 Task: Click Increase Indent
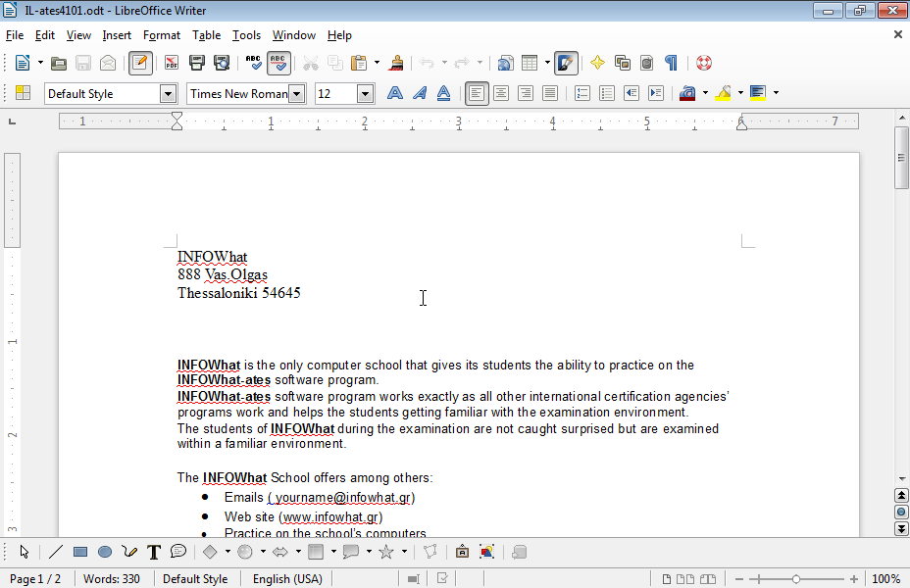point(656,93)
